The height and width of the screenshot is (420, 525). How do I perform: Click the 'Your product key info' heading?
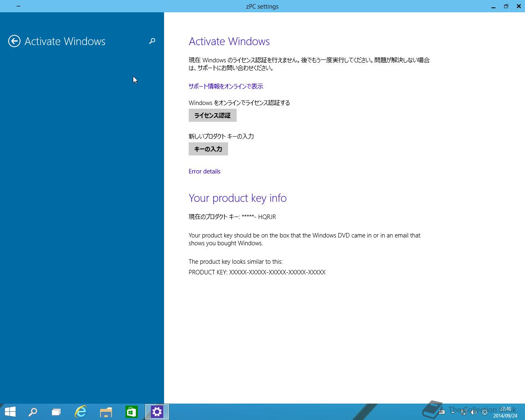coord(237,198)
